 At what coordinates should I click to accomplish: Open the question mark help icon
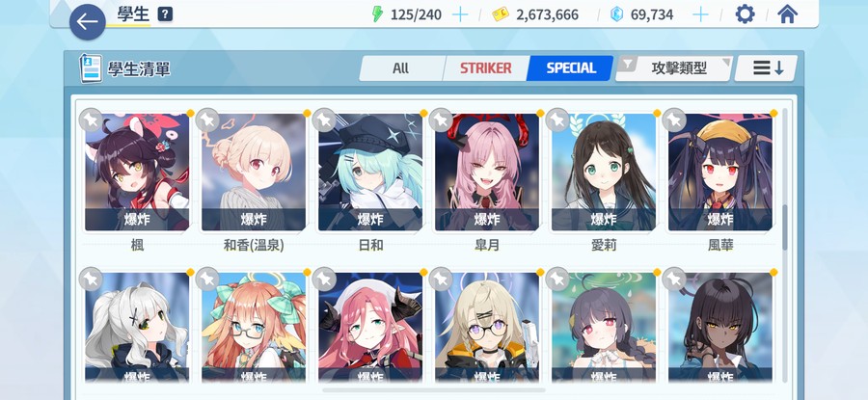tap(165, 14)
